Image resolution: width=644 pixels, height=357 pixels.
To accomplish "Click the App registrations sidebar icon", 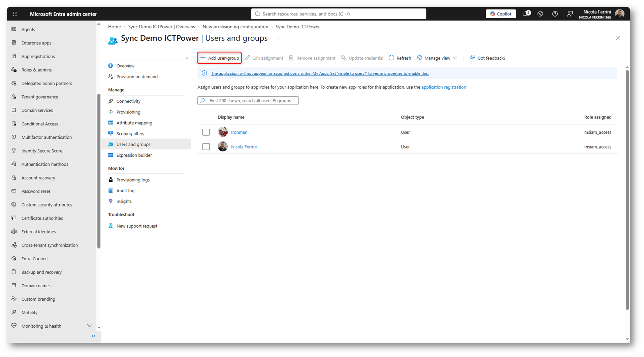I will (14, 56).
